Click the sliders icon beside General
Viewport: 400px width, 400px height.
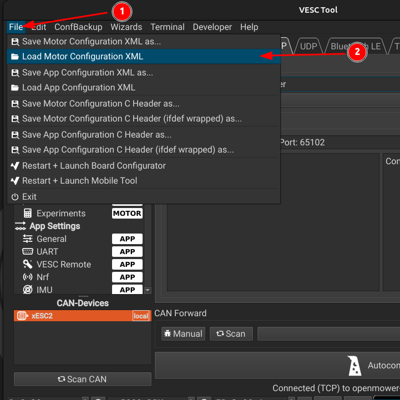[x=28, y=239]
